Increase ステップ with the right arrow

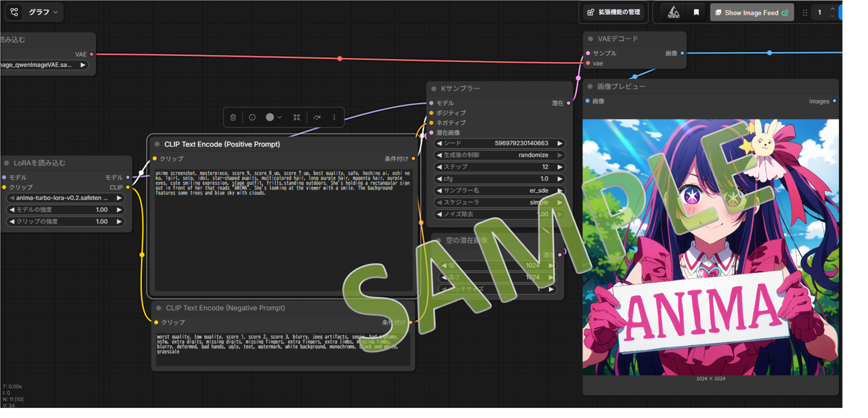coord(560,167)
